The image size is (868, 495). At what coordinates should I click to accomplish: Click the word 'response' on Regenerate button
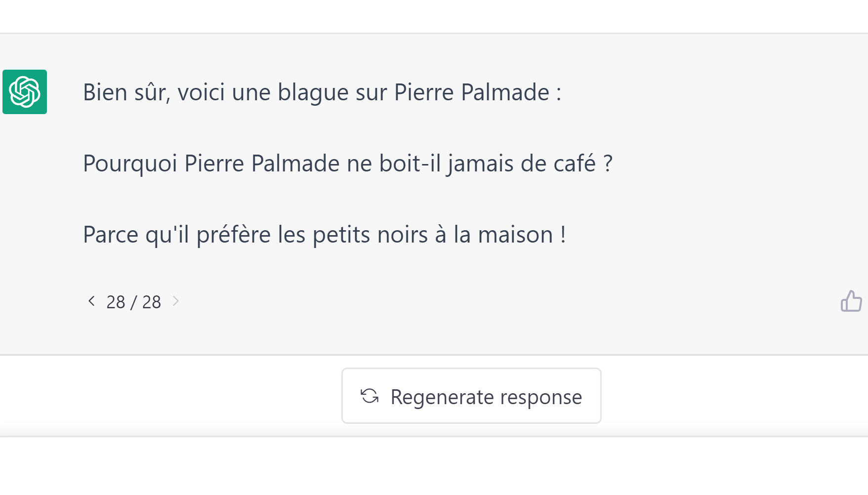[541, 397]
